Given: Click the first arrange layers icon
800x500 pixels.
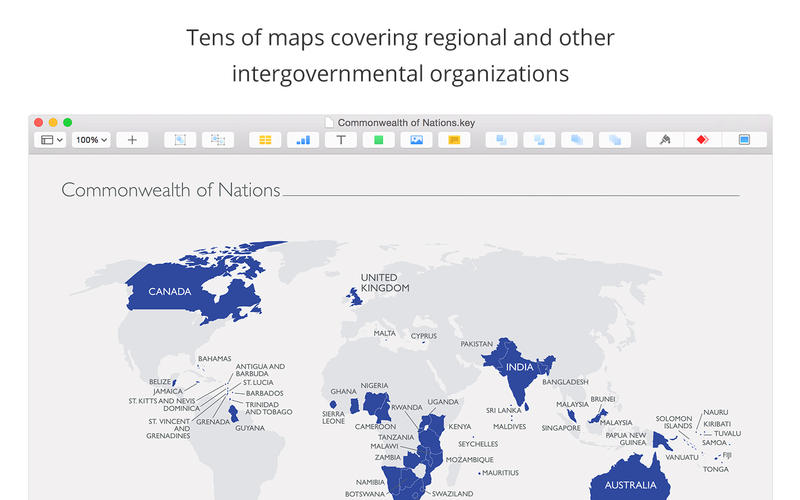Looking at the screenshot, I should click(x=501, y=140).
